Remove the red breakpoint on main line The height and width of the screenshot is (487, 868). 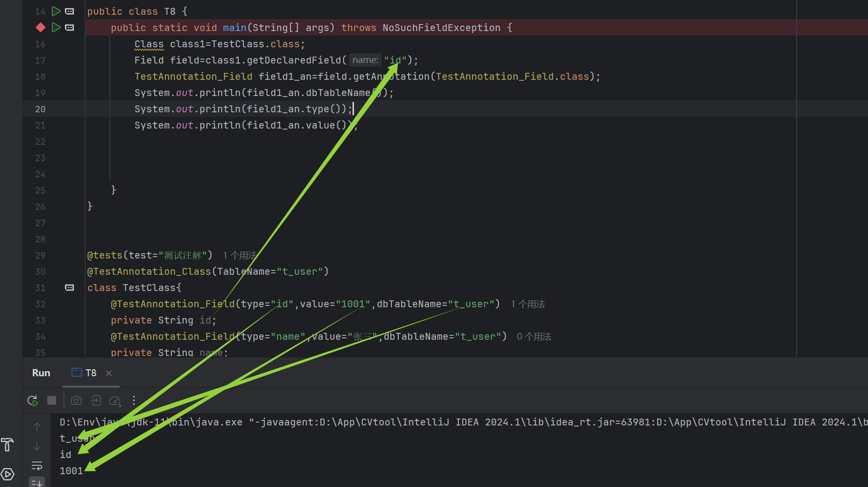coord(41,28)
